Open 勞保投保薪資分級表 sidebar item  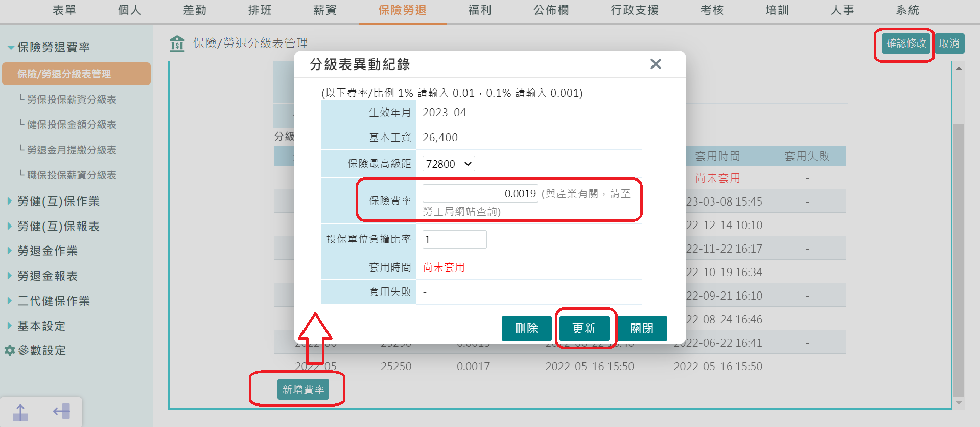[x=72, y=100]
